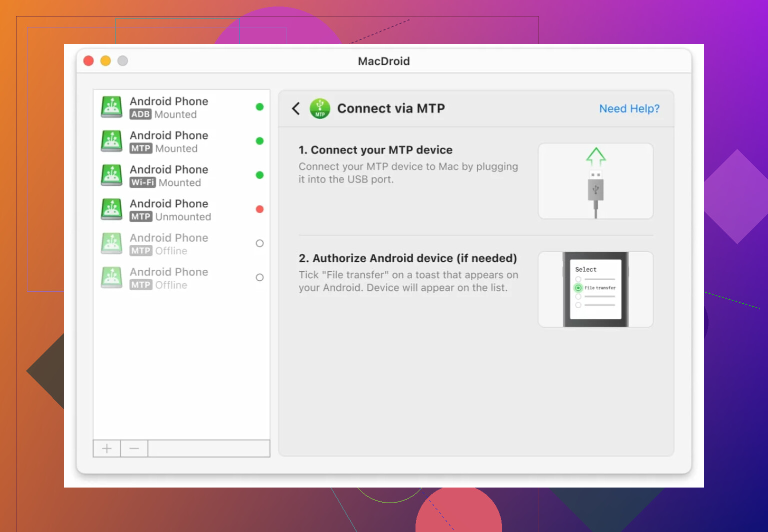This screenshot has width=768, height=532.
Task: Click green status dot of ADB Mounted phone
Action: pyautogui.click(x=259, y=107)
